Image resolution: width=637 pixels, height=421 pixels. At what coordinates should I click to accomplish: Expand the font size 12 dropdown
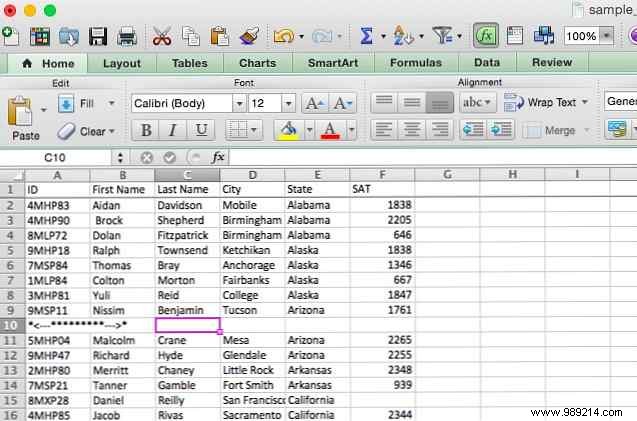coord(288,104)
